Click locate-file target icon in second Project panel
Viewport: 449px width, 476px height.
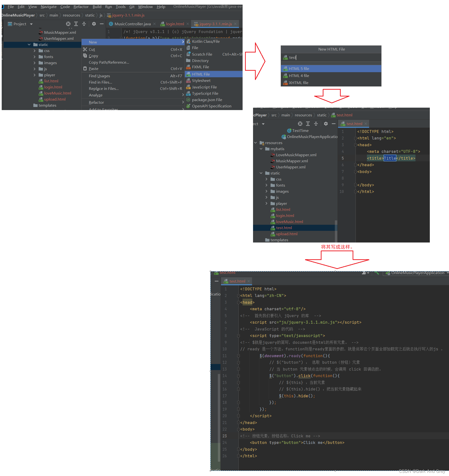coord(300,124)
